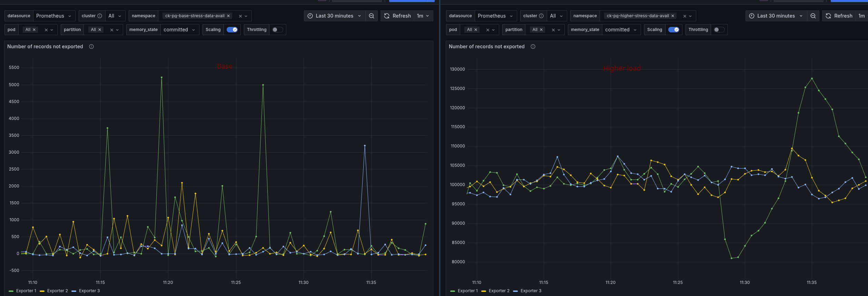Remove ck-pg-higher-stress-data-avail namespace tag
Image resolution: width=868 pixels, height=296 pixels.
point(673,16)
